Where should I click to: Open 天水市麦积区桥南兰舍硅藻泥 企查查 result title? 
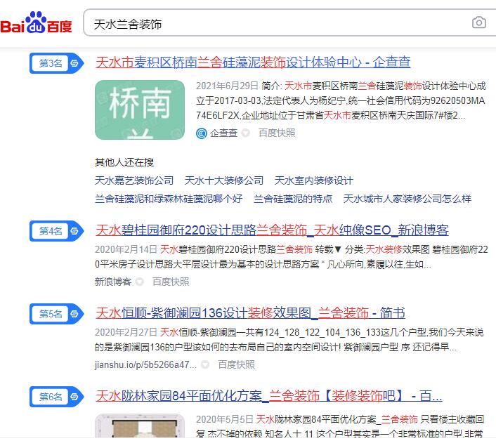(253, 62)
